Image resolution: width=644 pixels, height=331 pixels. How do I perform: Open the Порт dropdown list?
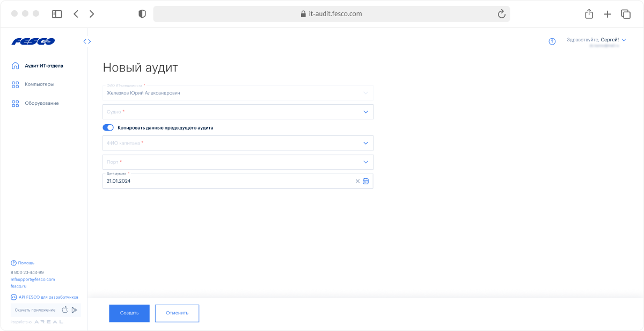pyautogui.click(x=365, y=162)
